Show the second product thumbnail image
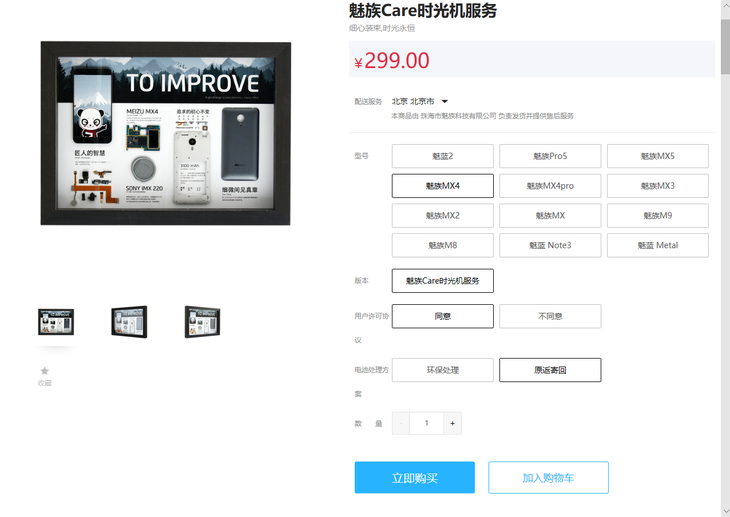This screenshot has width=730, height=517. click(x=129, y=322)
